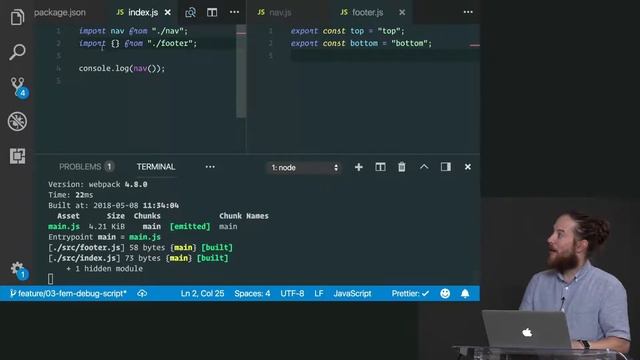Select language mode JavaScript
The height and width of the screenshot is (360, 640).
pos(353,293)
